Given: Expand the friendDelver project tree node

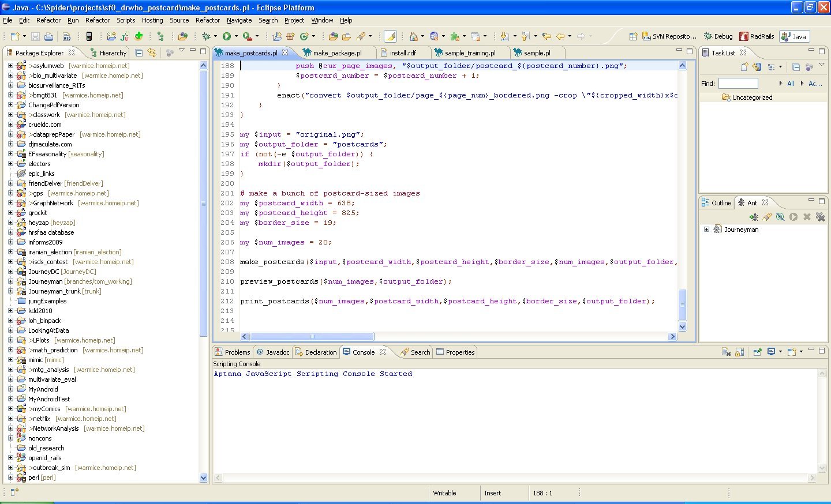Looking at the screenshot, I should pos(10,183).
